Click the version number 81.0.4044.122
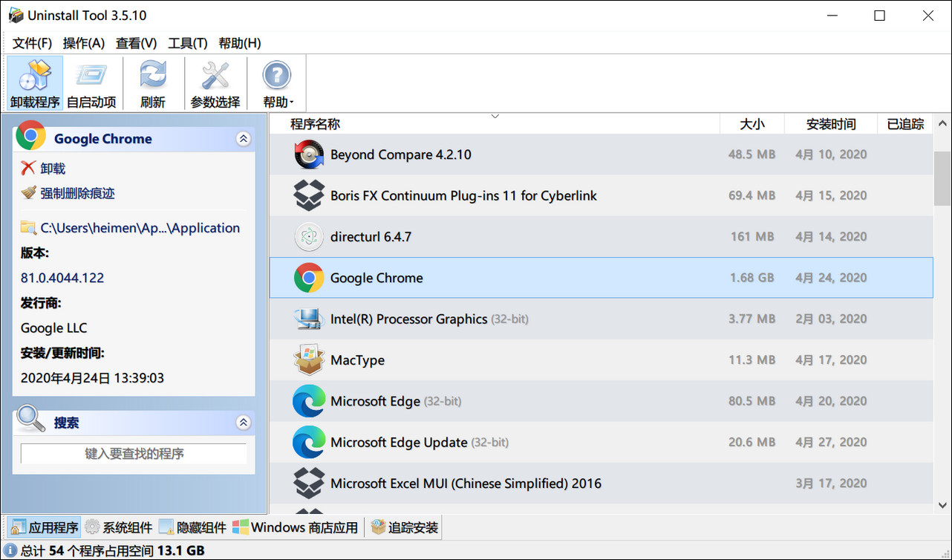Viewport: 952px width, 560px height. [62, 278]
